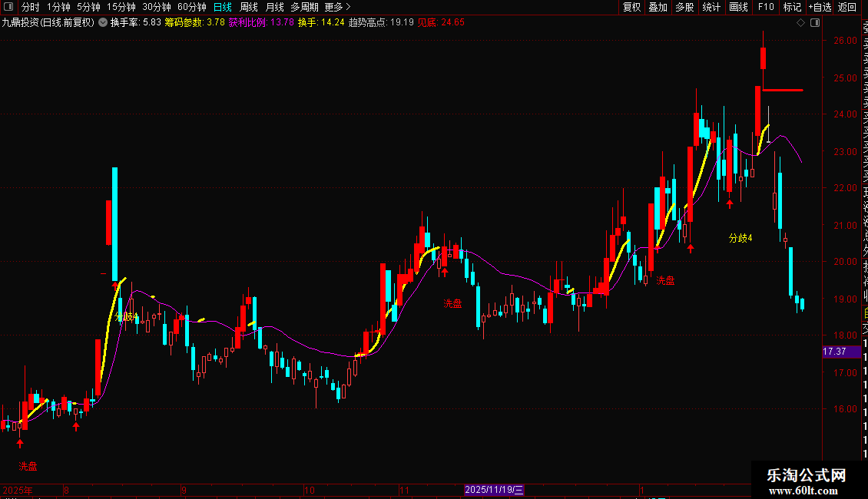
Task: Open the indicator dropdown beside 九鼎投资
Action: point(103,23)
